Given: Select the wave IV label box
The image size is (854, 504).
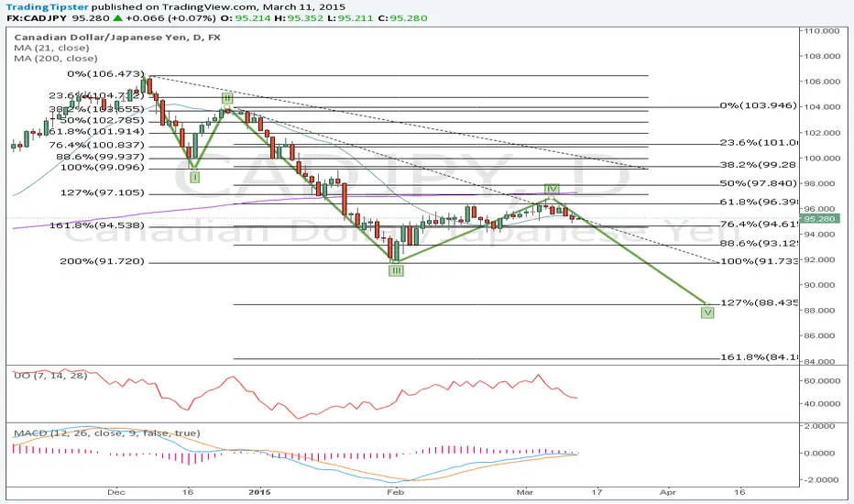Looking at the screenshot, I should pyautogui.click(x=552, y=189).
